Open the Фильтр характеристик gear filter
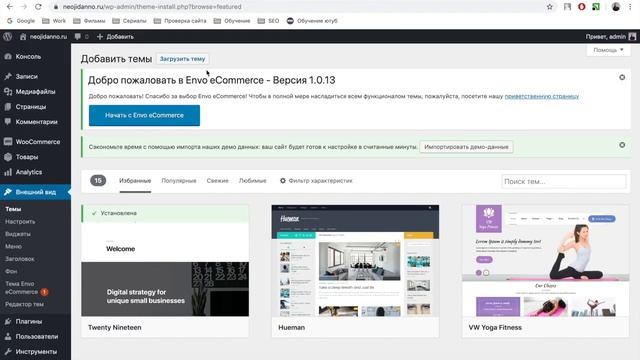Viewport: 640px width, 360px height. (316, 181)
